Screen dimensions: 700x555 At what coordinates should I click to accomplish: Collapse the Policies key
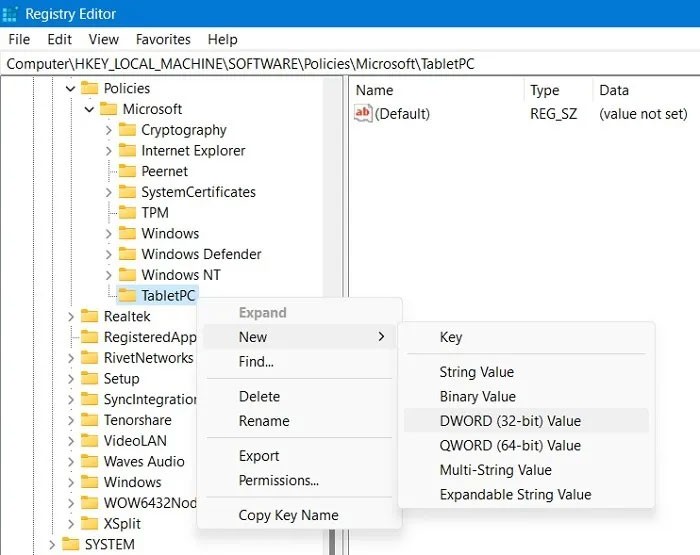click(70, 88)
